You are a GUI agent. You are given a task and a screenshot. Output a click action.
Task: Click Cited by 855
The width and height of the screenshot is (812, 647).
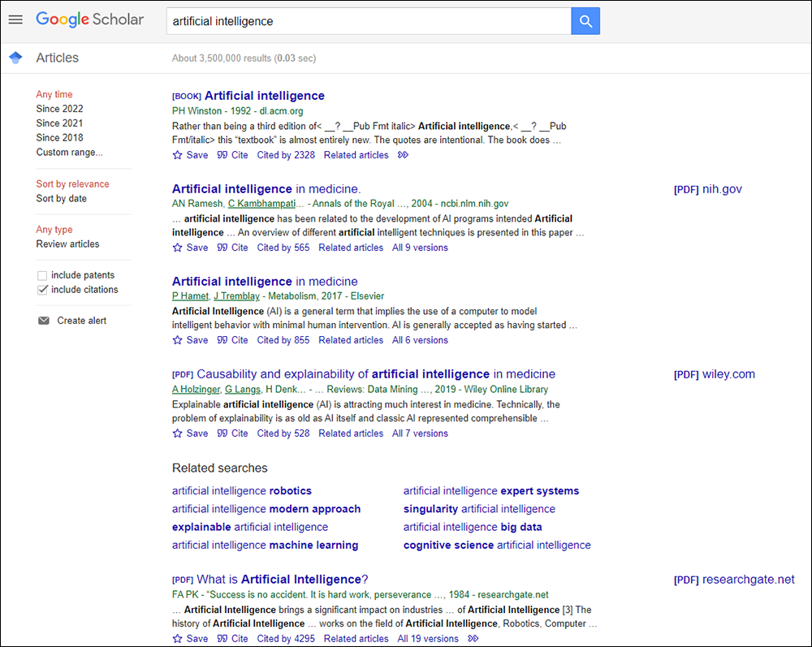[283, 340]
